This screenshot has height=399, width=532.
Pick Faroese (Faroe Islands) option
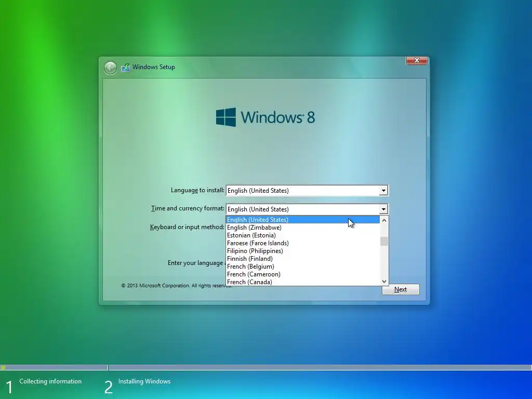coord(303,243)
